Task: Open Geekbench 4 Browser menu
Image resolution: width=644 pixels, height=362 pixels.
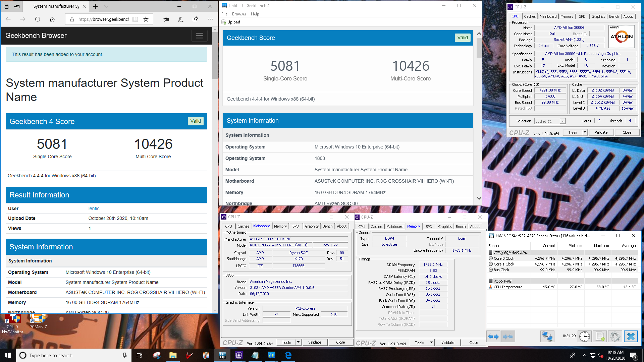Action: pyautogui.click(x=239, y=14)
